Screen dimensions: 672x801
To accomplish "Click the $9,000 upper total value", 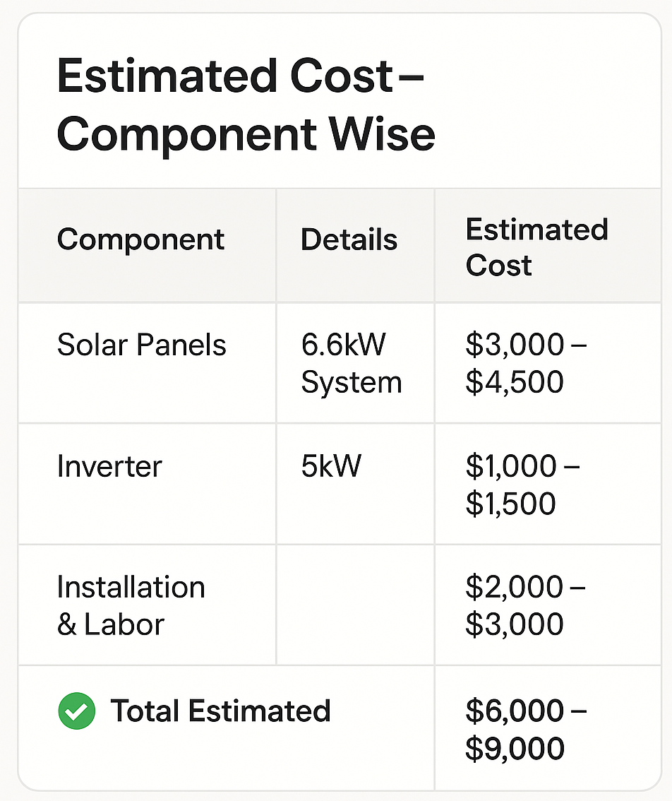I will pyautogui.click(x=514, y=749).
